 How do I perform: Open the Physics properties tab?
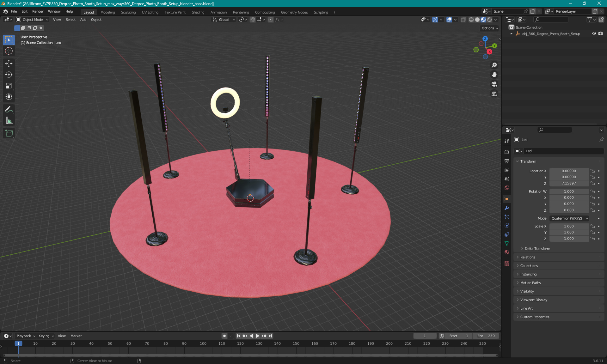507,226
